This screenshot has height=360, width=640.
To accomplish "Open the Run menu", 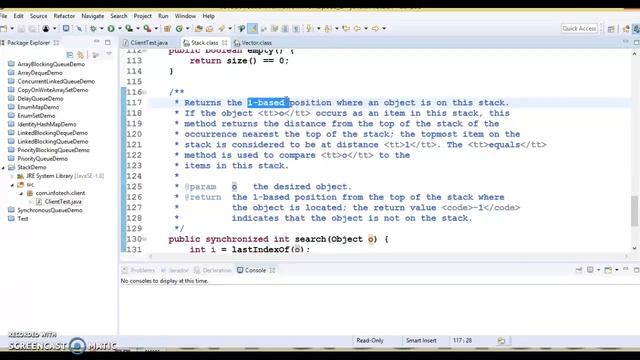I will point(163,16).
